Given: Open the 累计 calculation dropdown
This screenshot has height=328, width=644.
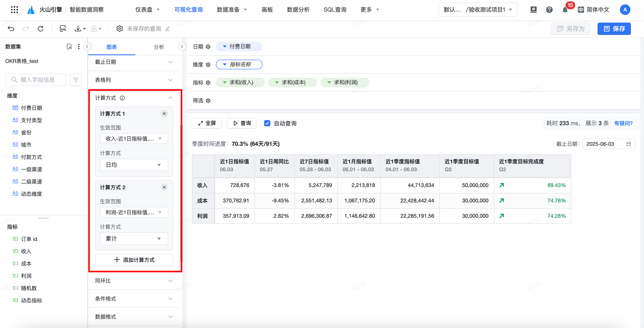Looking at the screenshot, I should (134, 238).
